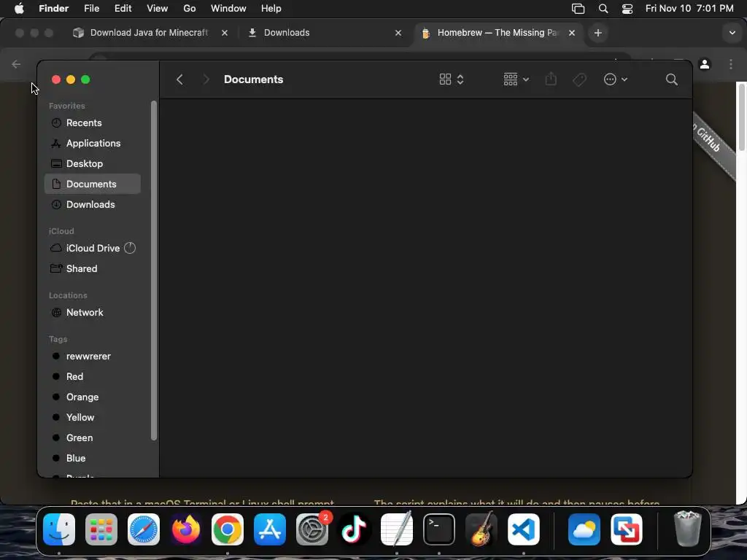
Task: Select the rewwrerer tag
Action: tap(93, 356)
